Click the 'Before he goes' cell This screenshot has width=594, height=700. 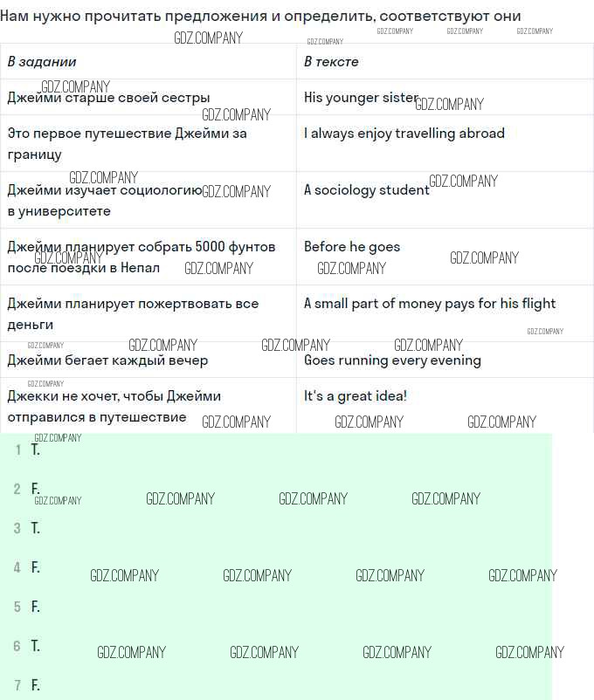(352, 247)
